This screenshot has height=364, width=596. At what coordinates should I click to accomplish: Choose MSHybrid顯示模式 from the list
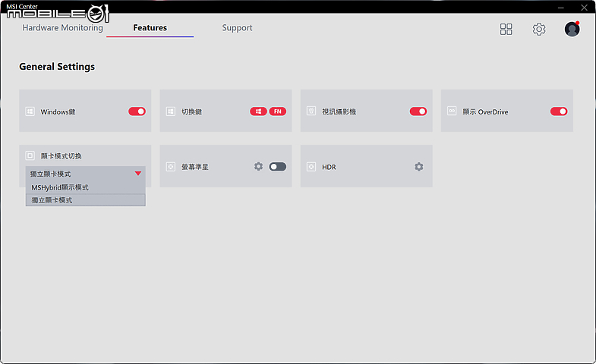coord(86,187)
